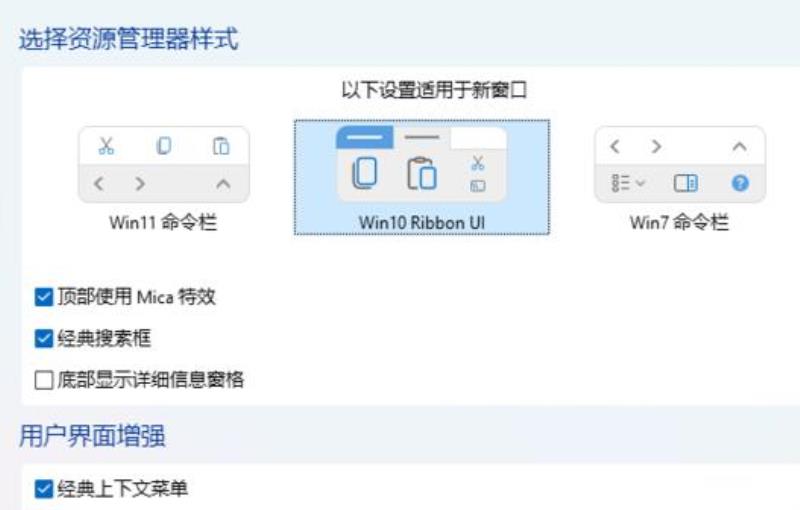This screenshot has width=800, height=510.
Task: Click the blue active tab in Ribbon preview
Action: tap(364, 137)
